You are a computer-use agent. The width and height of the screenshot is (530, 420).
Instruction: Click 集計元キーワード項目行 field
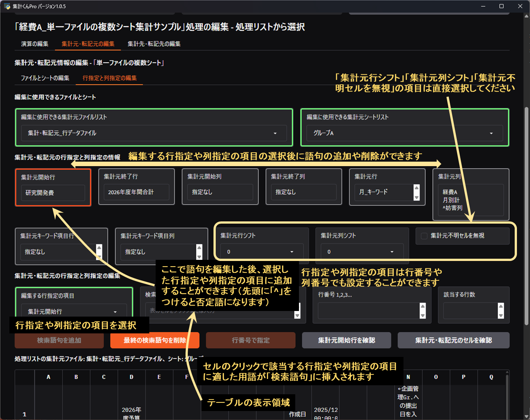click(x=58, y=252)
